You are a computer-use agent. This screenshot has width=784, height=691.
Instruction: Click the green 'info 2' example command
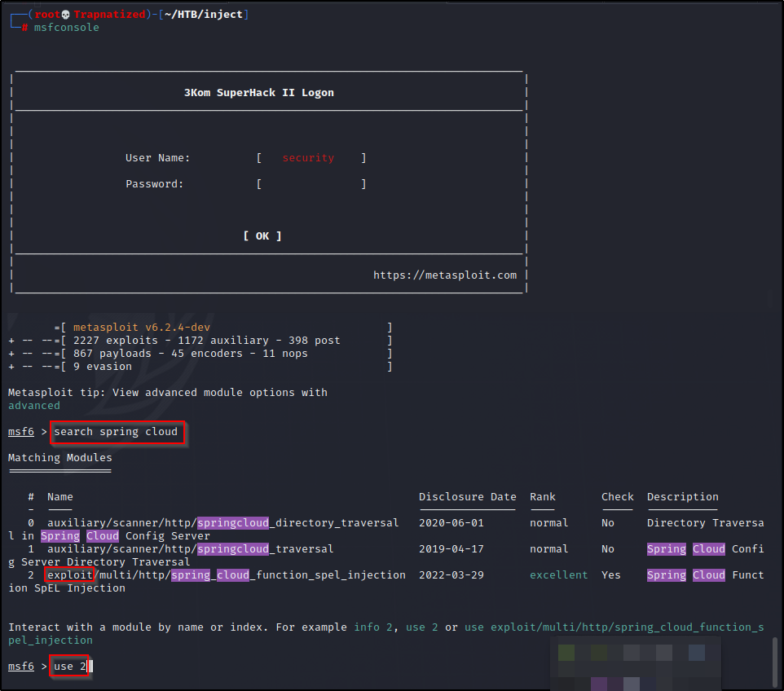pyautogui.click(x=373, y=627)
